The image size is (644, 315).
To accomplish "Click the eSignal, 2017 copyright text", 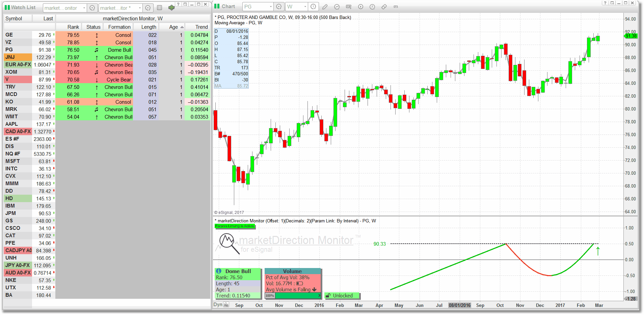I will point(229,213).
